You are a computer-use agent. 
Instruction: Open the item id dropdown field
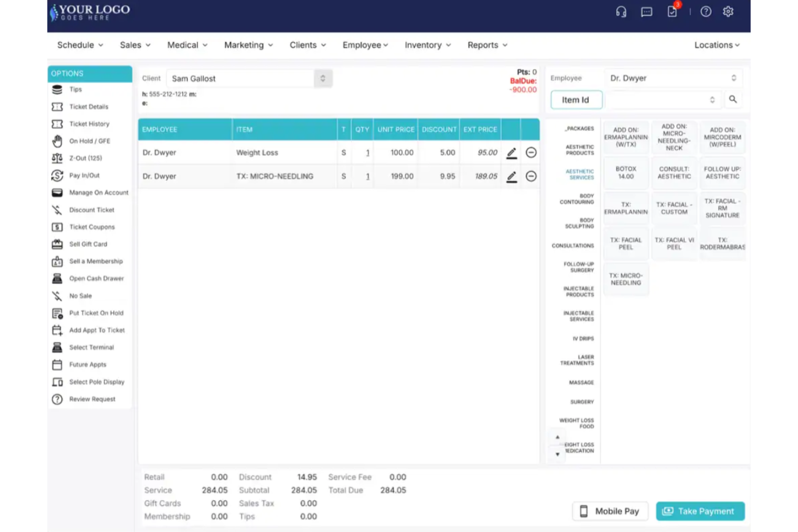pyautogui.click(x=664, y=100)
